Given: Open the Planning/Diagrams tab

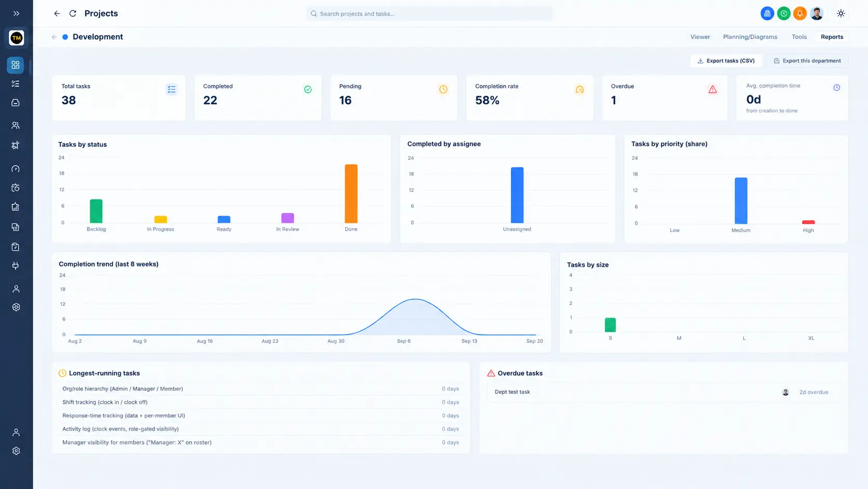Looking at the screenshot, I should (750, 37).
